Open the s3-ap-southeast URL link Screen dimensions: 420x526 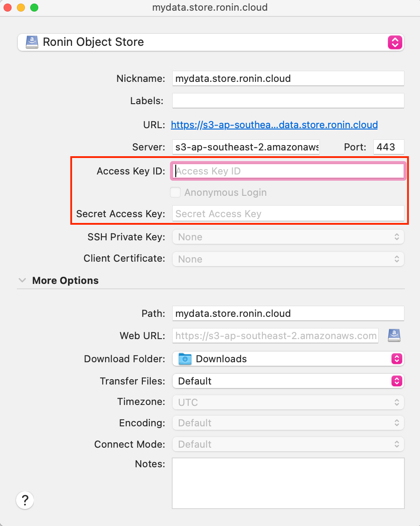pyautogui.click(x=275, y=125)
